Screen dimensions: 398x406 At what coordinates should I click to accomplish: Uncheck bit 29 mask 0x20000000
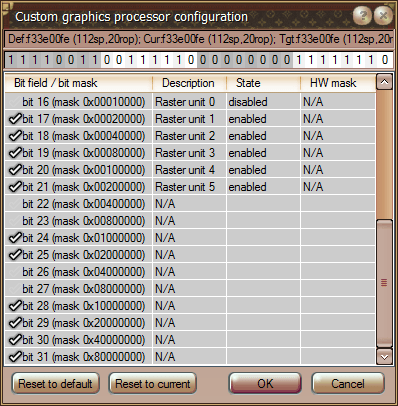15,323
